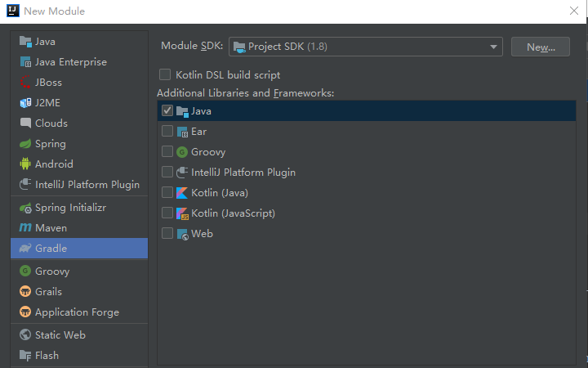Tick the Kotlin (JavaScript) checkbox

tap(167, 213)
